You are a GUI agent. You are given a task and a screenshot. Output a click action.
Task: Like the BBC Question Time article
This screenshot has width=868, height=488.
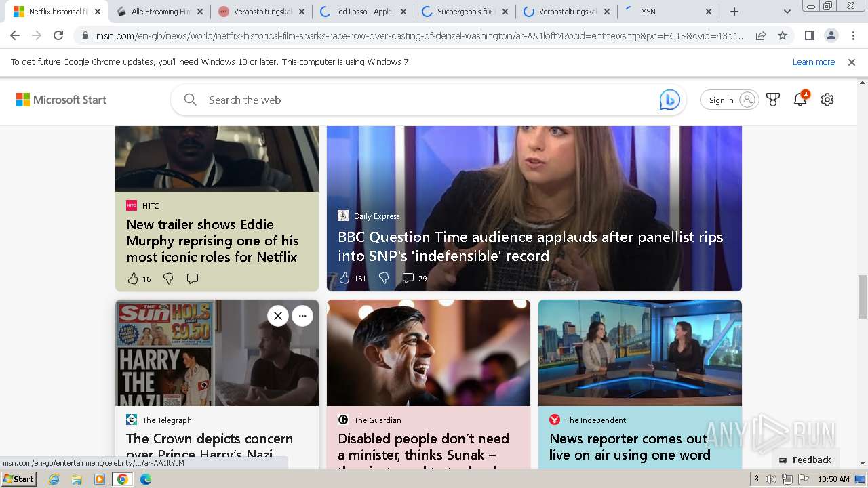pyautogui.click(x=344, y=278)
